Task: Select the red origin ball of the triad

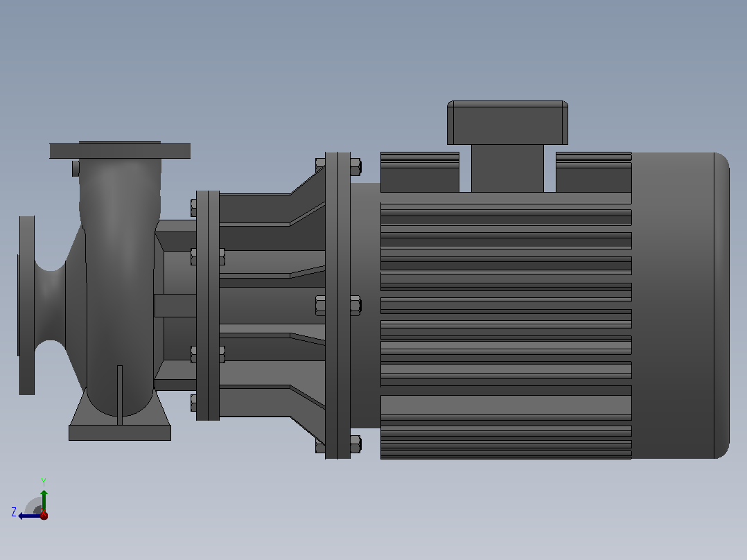Action: coord(44,516)
